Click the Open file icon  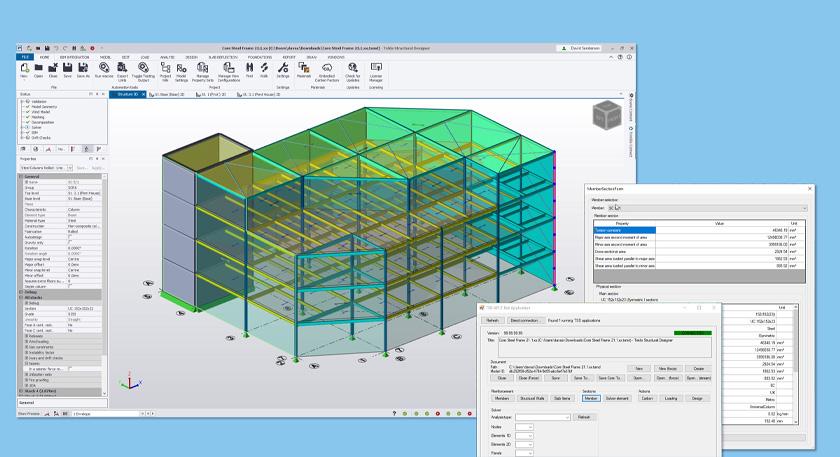click(x=38, y=67)
